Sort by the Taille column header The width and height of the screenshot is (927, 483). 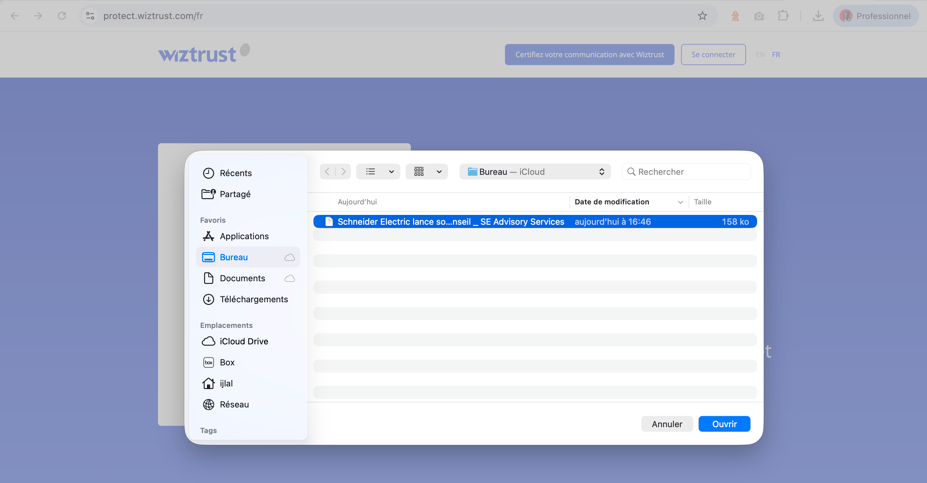pos(702,202)
